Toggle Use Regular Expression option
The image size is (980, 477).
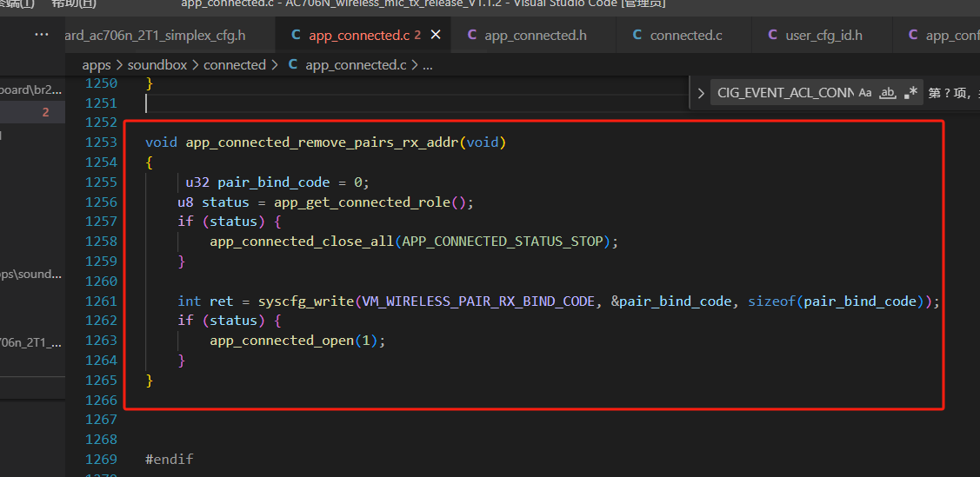(910, 93)
